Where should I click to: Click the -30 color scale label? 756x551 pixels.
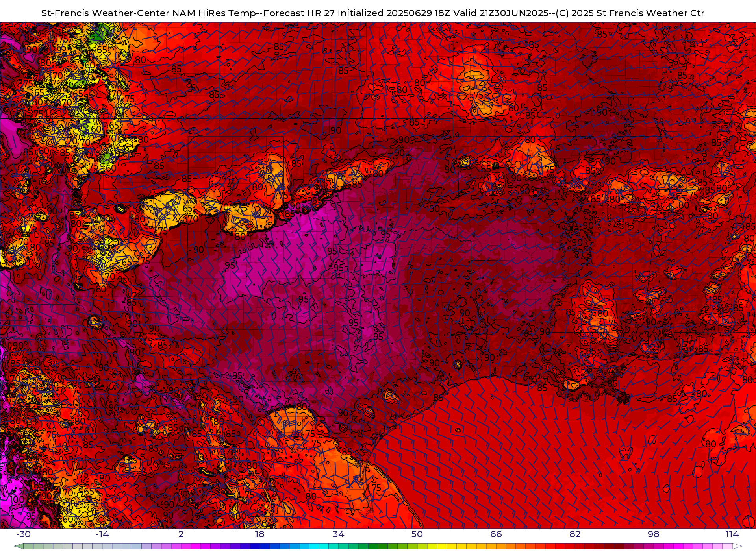[23, 534]
